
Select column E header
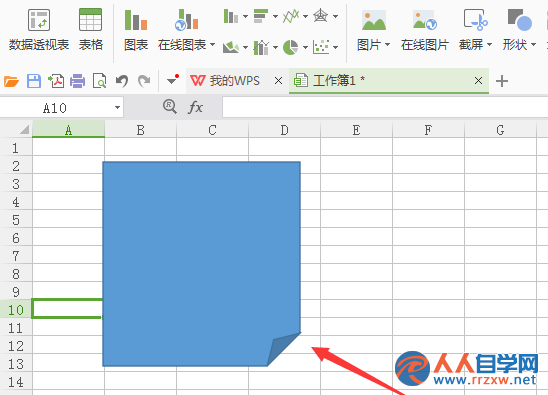coord(356,129)
